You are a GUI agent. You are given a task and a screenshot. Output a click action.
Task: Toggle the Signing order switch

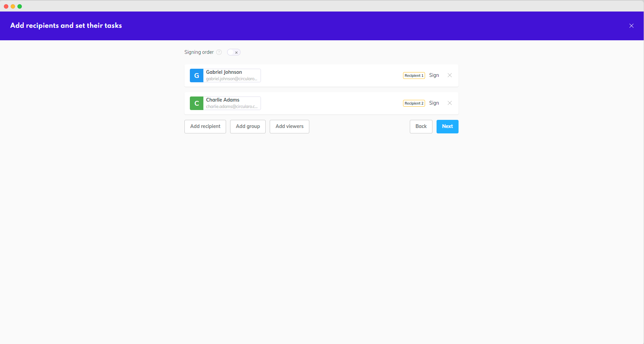click(x=234, y=52)
